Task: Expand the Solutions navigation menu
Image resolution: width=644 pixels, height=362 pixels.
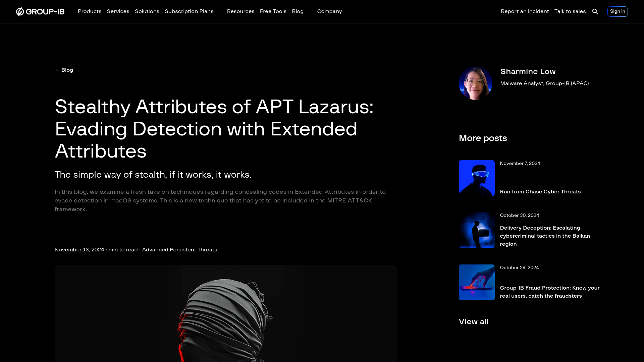Action: coord(147,11)
